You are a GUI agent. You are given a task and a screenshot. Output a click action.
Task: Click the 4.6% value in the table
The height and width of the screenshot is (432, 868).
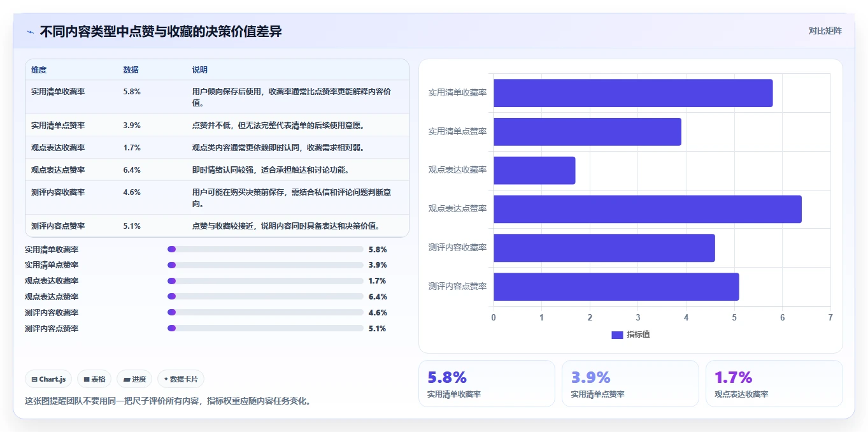(132, 192)
